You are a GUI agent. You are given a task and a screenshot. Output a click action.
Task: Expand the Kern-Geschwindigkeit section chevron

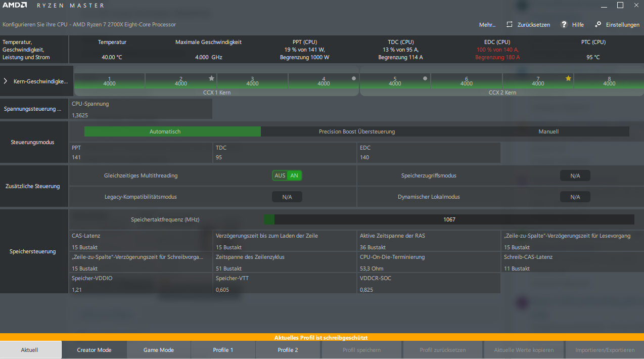coord(6,81)
